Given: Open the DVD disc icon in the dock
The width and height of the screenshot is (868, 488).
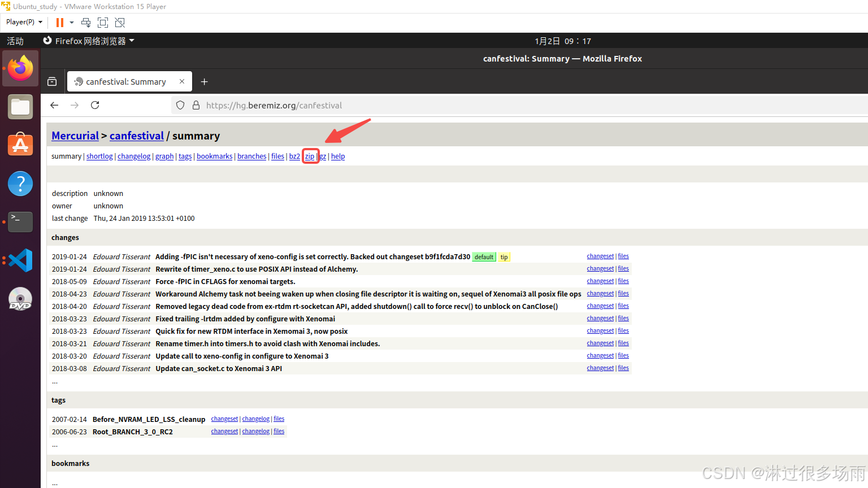Looking at the screenshot, I should coord(20,299).
